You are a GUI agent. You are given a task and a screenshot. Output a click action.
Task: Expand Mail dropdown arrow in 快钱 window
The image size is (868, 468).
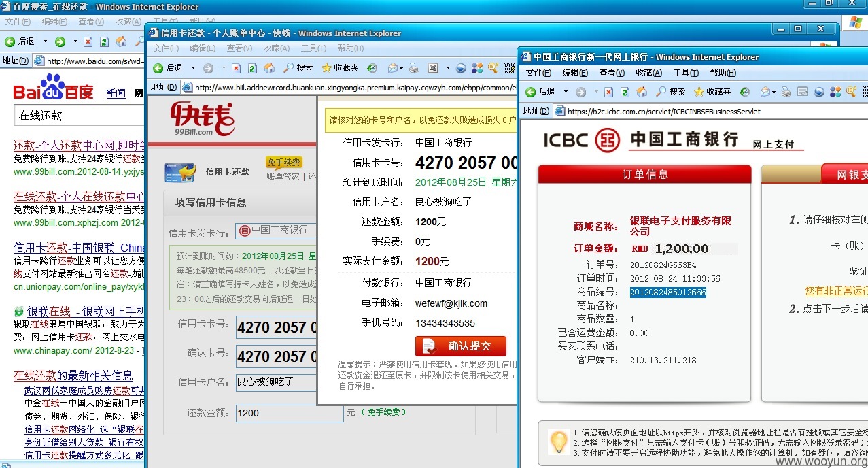tap(401, 68)
